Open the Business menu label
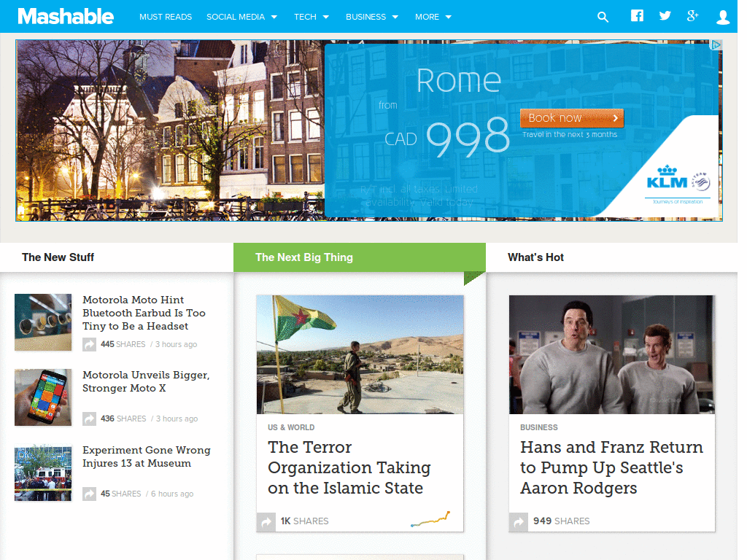Image resolution: width=747 pixels, height=560 pixels. click(x=366, y=17)
